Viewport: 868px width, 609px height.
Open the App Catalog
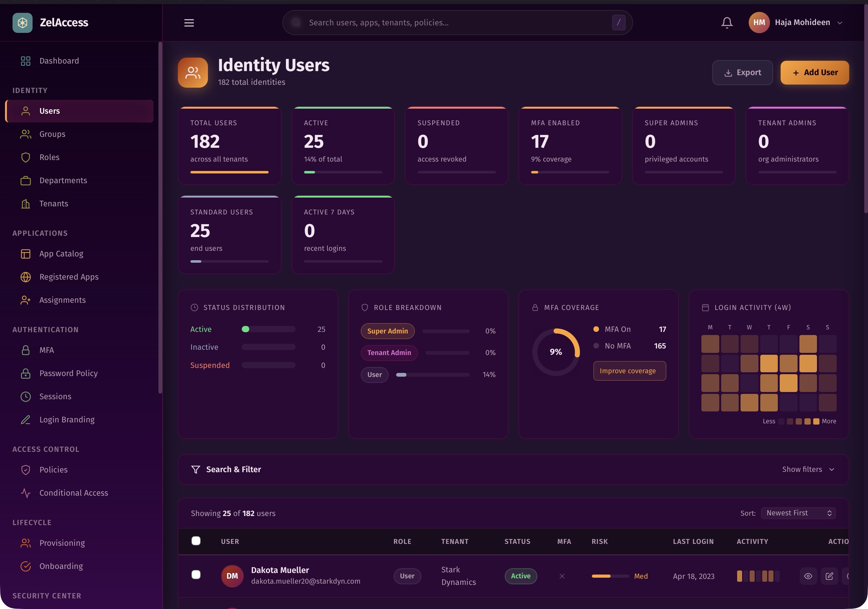click(61, 254)
